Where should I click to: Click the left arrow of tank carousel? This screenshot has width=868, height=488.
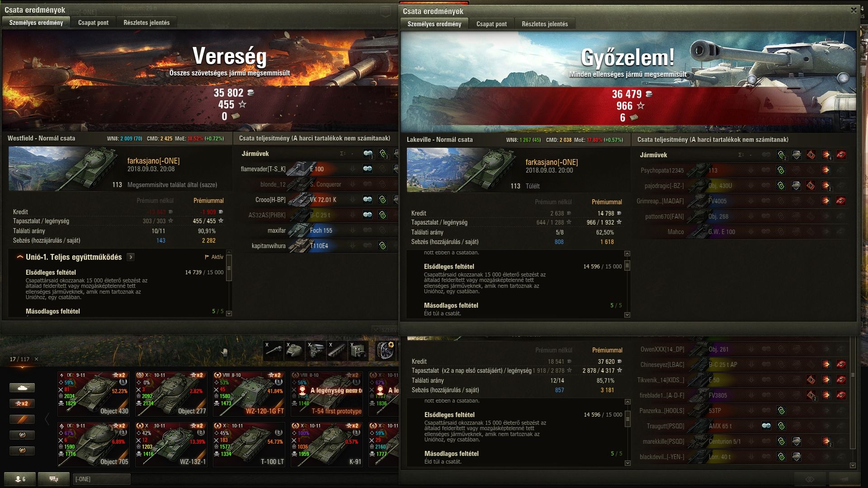[x=47, y=419]
